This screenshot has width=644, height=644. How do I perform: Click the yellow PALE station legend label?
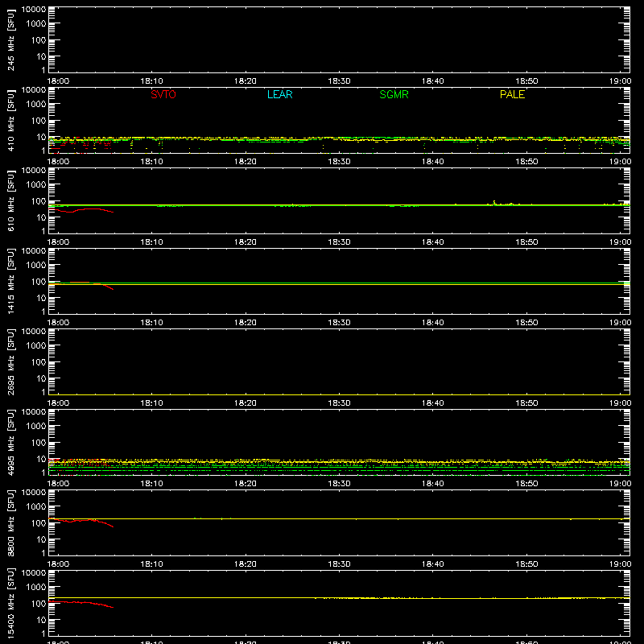point(512,94)
